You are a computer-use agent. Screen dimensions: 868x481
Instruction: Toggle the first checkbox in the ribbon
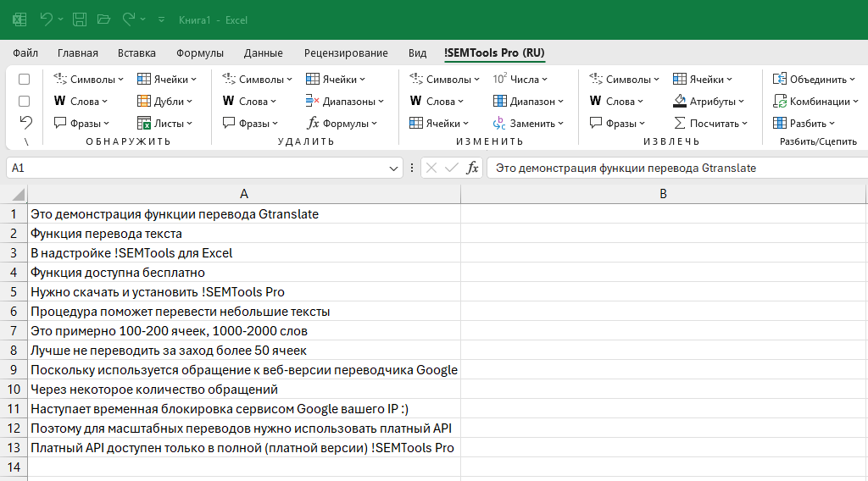[x=25, y=80]
